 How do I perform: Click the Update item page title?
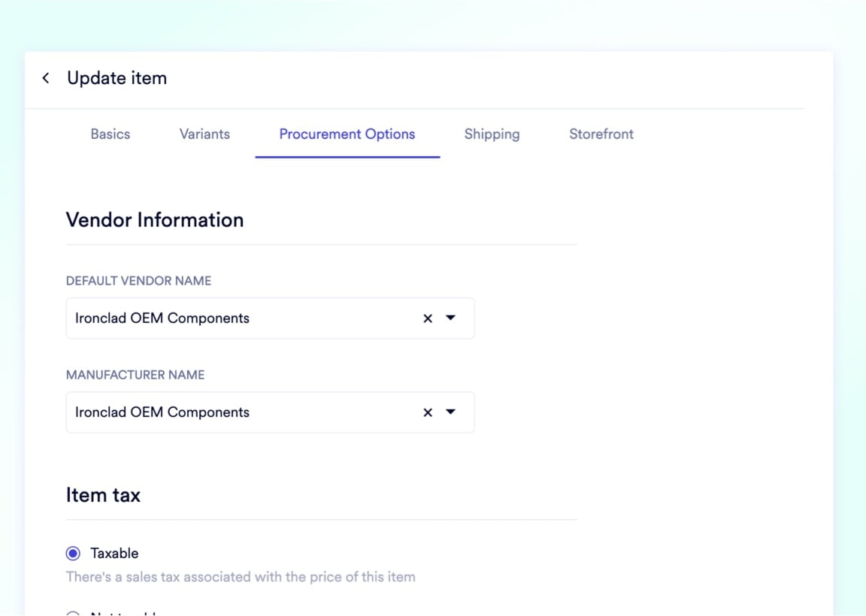117,78
